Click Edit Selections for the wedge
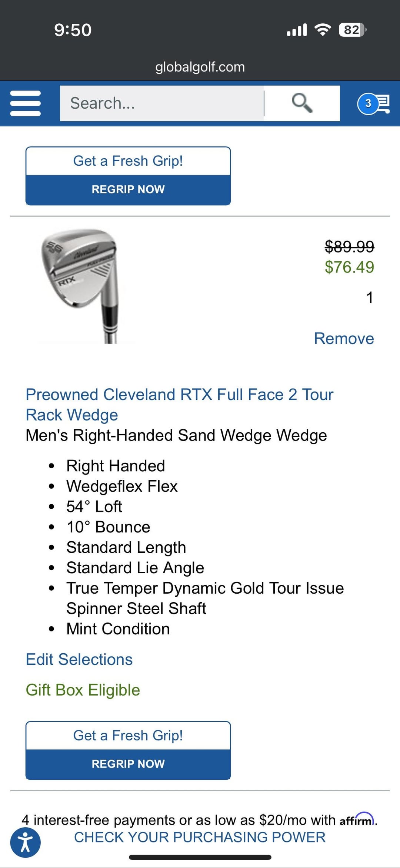 point(79,660)
